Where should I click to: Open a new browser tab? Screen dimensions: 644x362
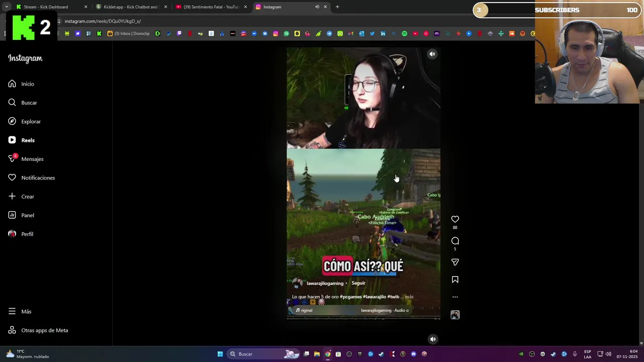(337, 7)
